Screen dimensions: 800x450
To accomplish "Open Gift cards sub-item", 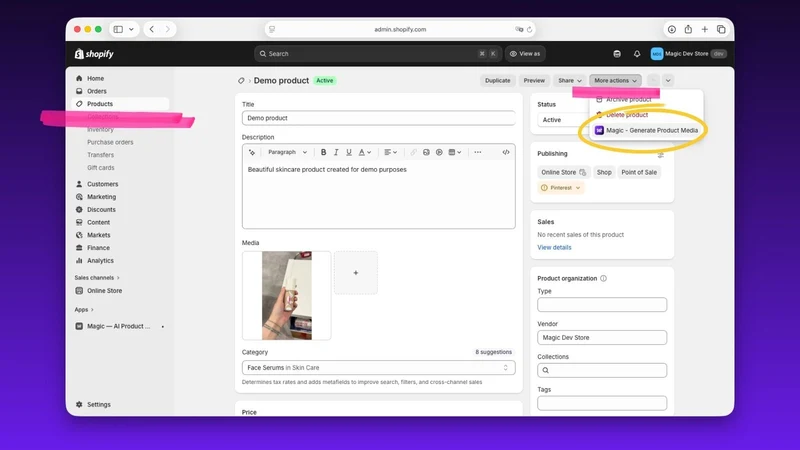I will click(101, 168).
